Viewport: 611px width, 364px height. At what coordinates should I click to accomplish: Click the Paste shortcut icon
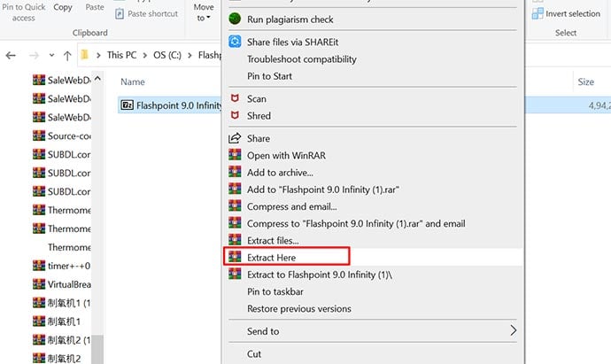click(x=120, y=13)
